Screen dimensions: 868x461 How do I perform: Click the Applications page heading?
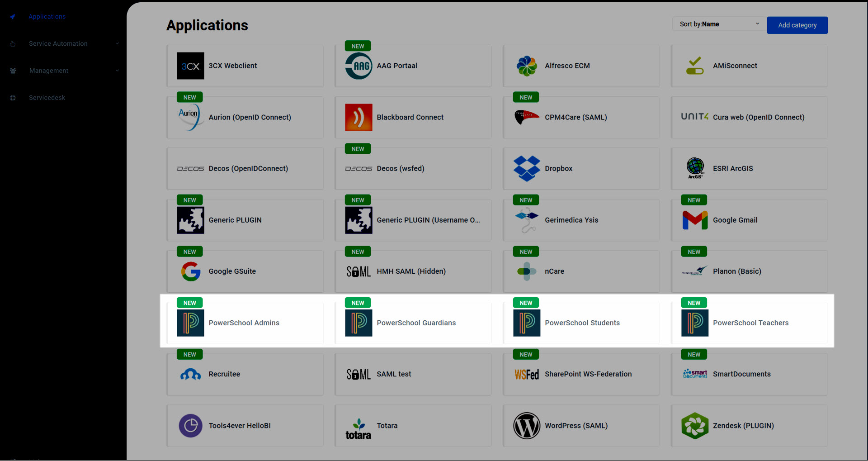207,25
